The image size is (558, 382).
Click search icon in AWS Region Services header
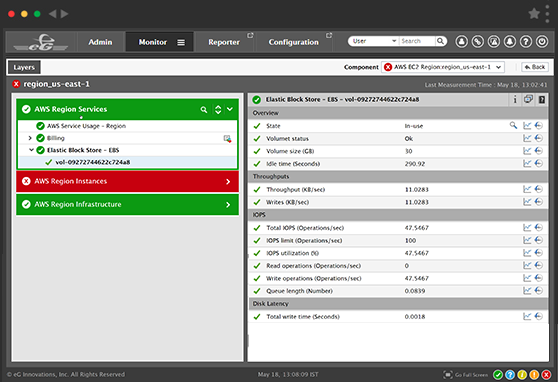(x=204, y=110)
